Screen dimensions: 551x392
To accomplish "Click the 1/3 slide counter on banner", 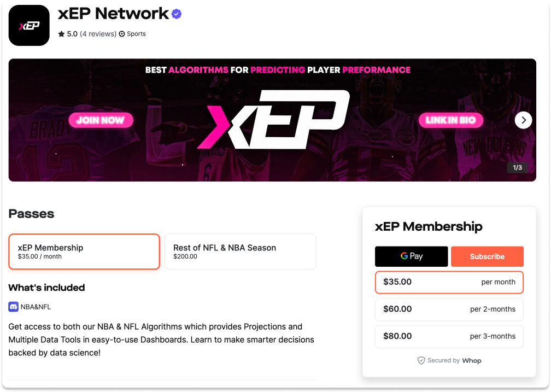I will [x=517, y=167].
